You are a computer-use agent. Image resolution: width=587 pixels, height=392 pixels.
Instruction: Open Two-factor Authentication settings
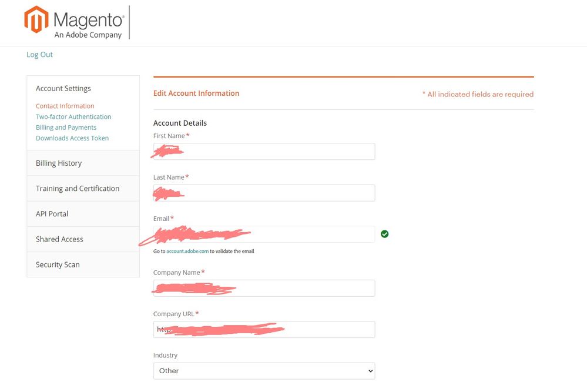pyautogui.click(x=73, y=117)
